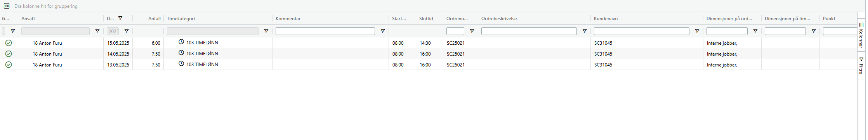Click the grouping panel icon at top left
Image resolution: width=868 pixels, height=140 pixels.
7,6
